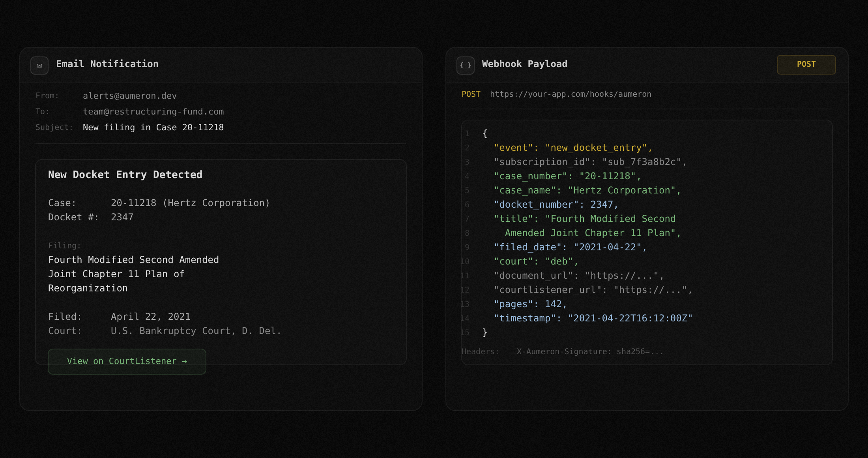Click sender address alerts@aumeron.dev

coord(130,96)
